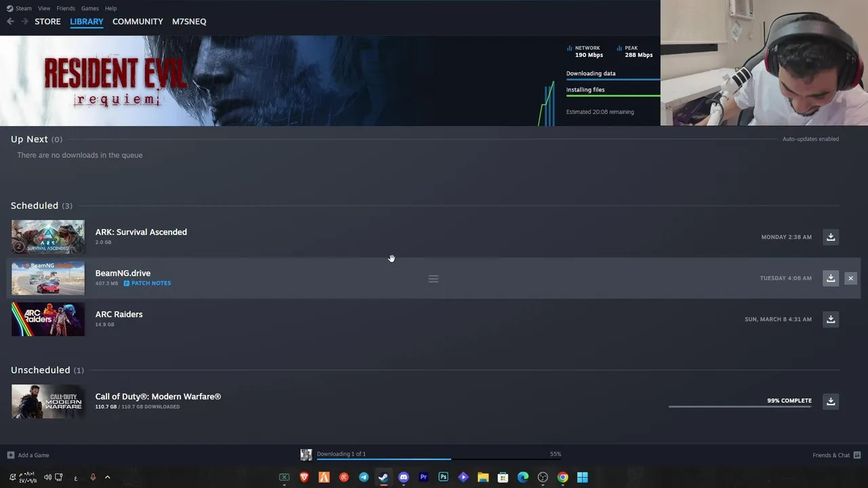The height and width of the screenshot is (488, 868).
Task: Open BeamNG.drive patch notes
Action: 147,283
